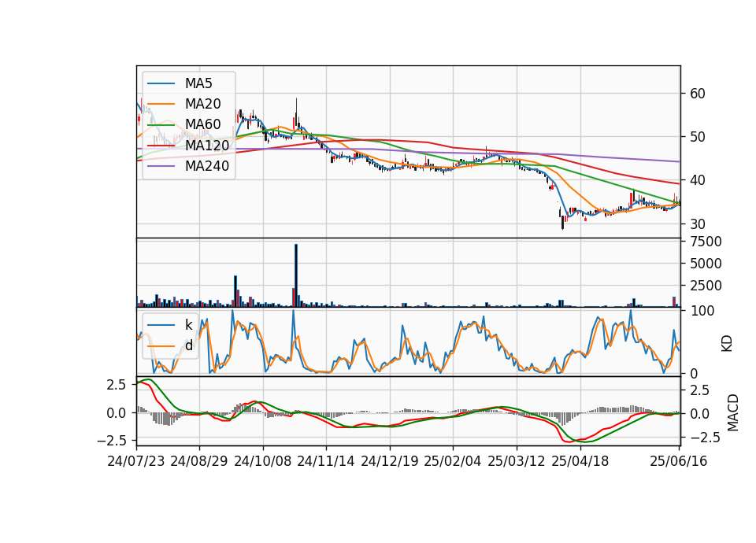Click the price axis label 60

pos(697,94)
